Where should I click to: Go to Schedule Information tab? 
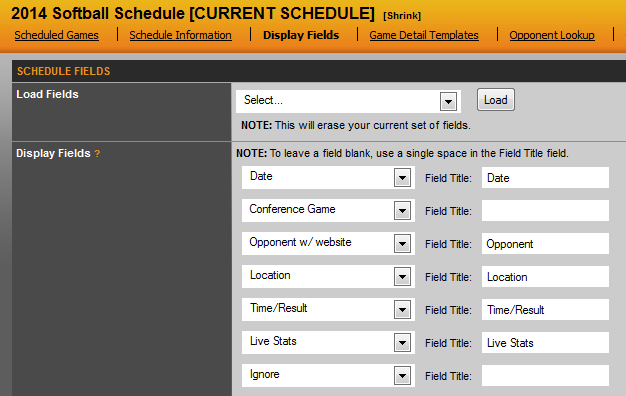coord(180,35)
